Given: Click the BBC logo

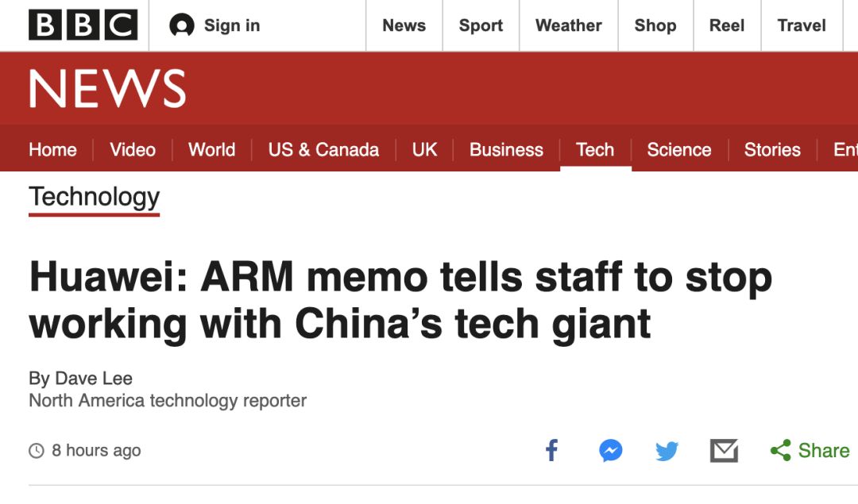Looking at the screenshot, I should tap(83, 25).
